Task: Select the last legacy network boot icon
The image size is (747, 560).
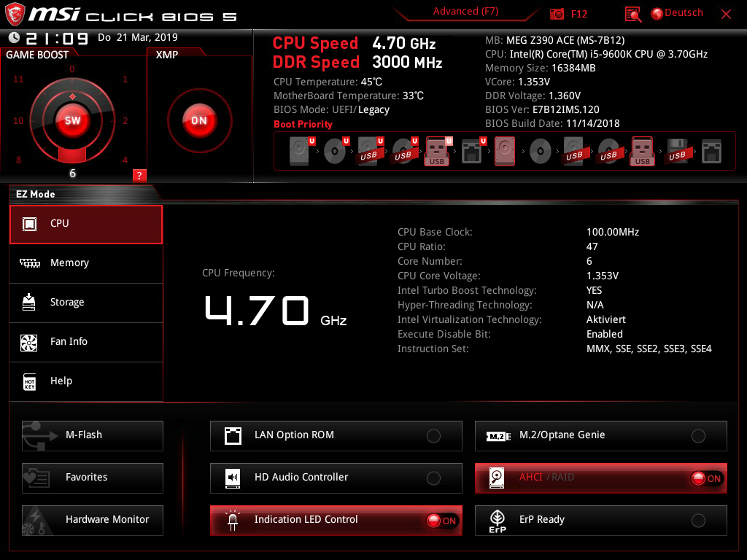Action: (x=711, y=152)
